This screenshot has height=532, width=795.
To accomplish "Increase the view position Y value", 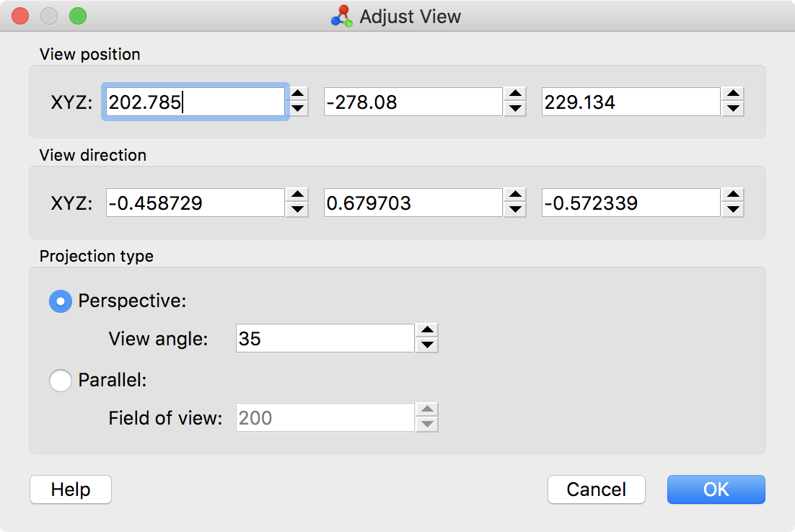I will (x=514, y=94).
